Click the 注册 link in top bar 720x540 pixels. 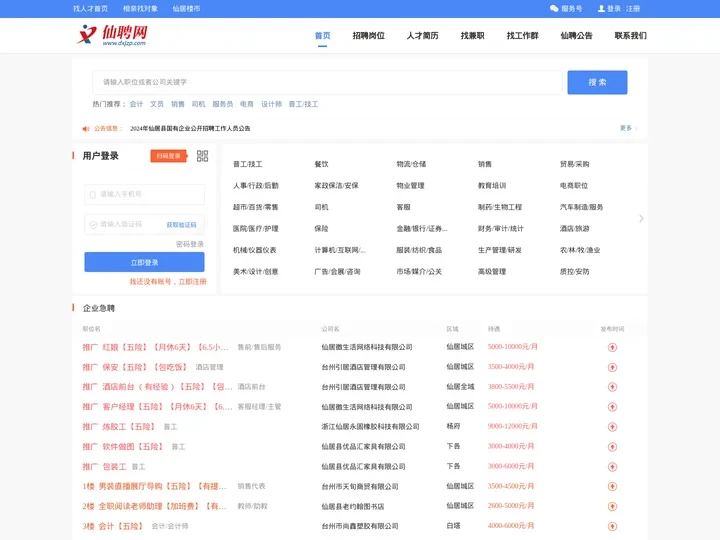[x=633, y=8]
